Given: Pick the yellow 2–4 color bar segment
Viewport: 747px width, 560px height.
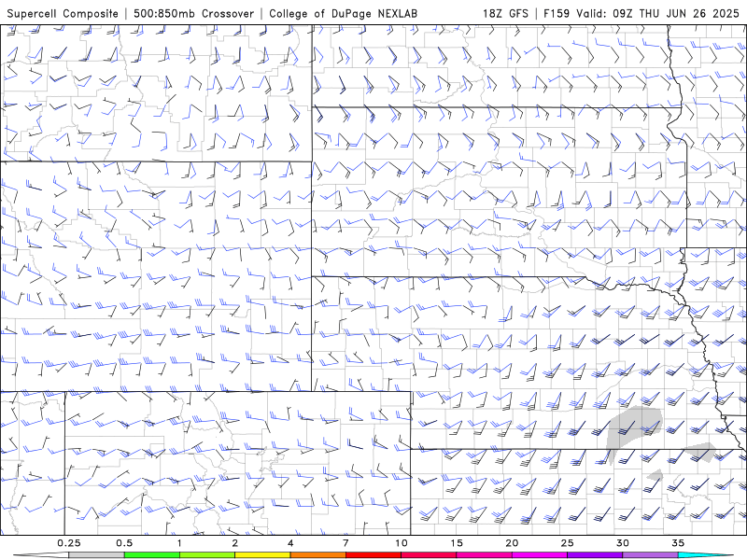Looking at the screenshot, I should click(262, 555).
